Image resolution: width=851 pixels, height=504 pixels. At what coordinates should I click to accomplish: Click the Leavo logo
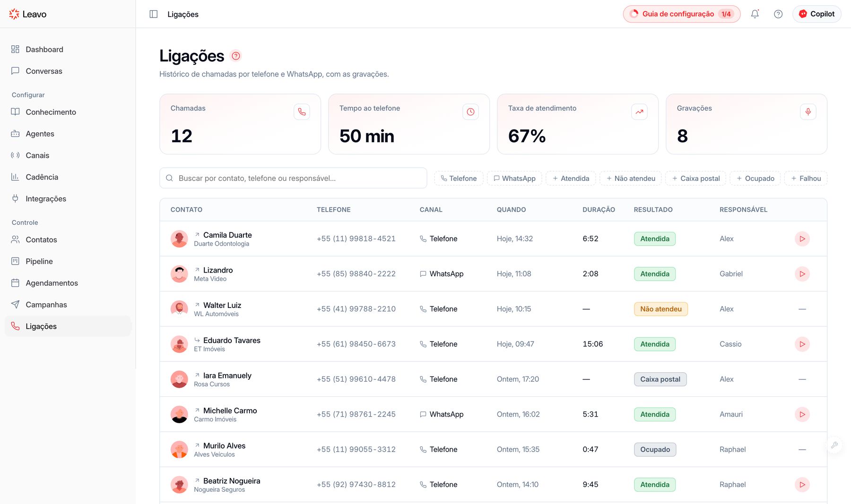(x=27, y=14)
